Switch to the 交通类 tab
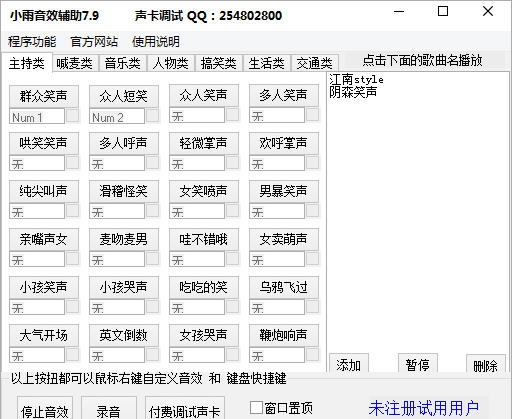Viewport: 512px width, 419px height. coord(314,63)
